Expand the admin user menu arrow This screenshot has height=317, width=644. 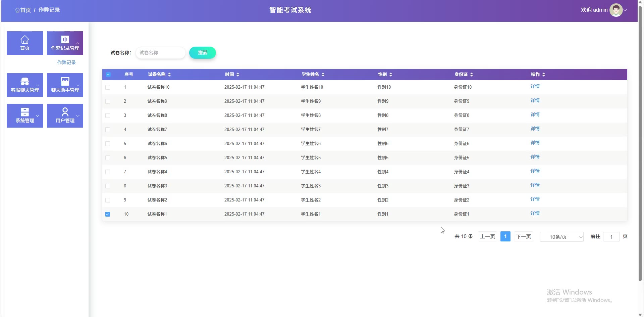[625, 10]
